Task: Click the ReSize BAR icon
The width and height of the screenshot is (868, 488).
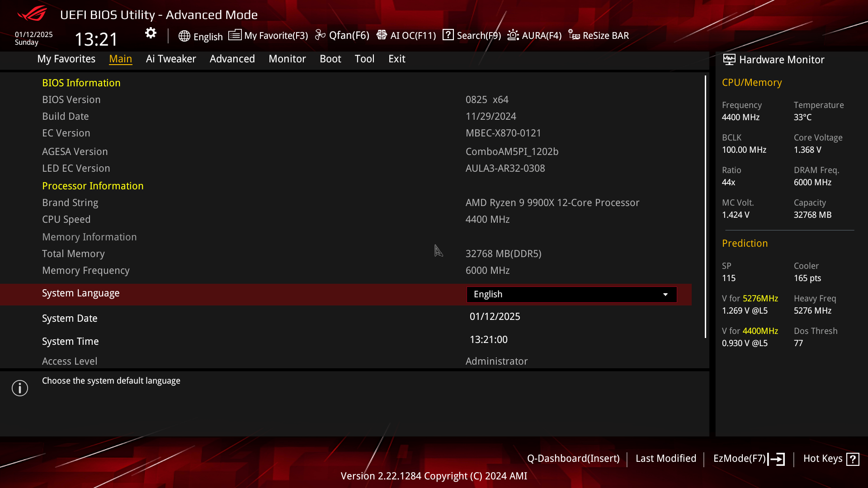Action: [574, 35]
